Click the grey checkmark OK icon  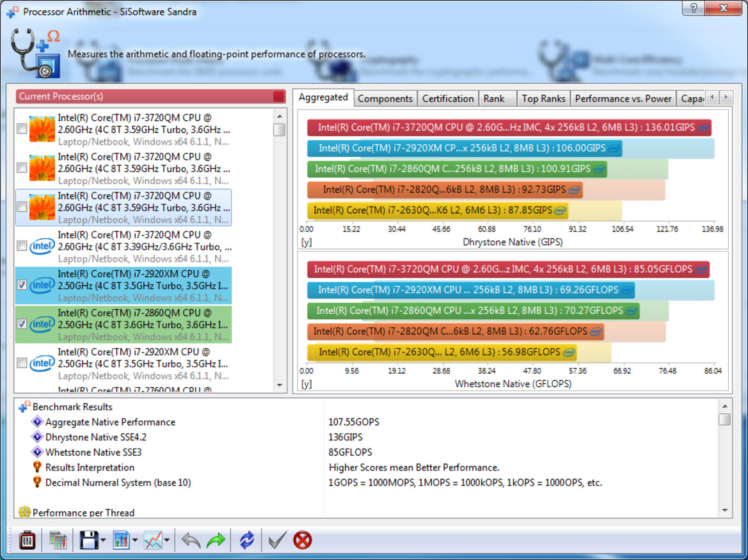coord(277,540)
